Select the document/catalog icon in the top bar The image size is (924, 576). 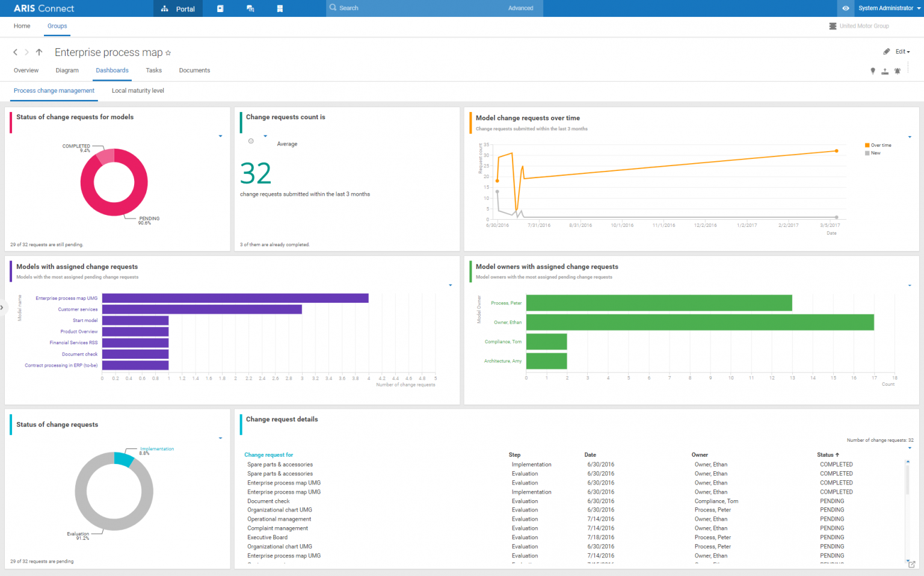tap(220, 8)
